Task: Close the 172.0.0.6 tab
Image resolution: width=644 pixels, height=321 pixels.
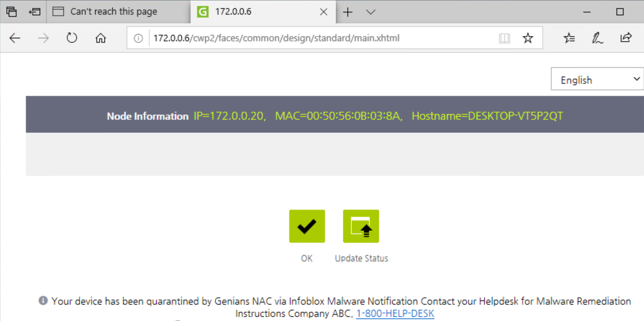Action: (324, 12)
